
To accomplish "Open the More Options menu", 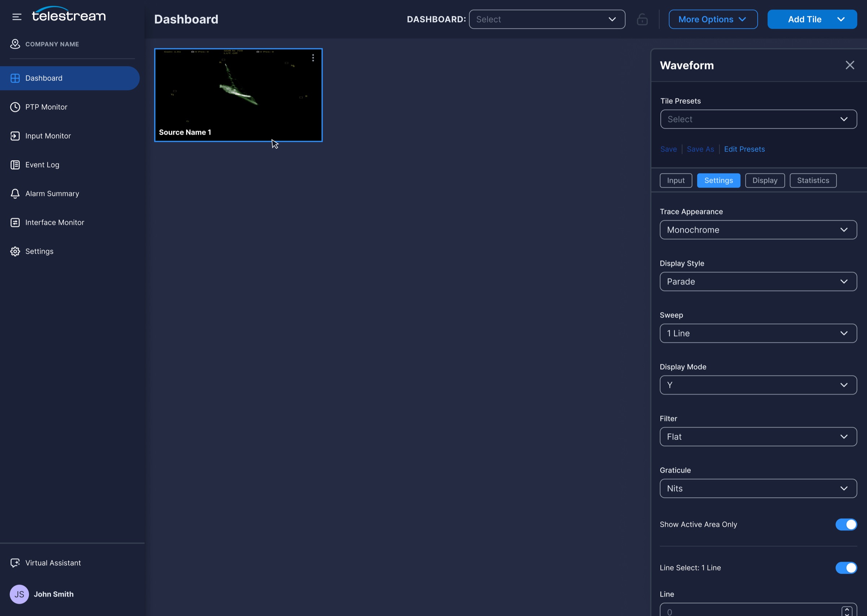I will click(713, 19).
